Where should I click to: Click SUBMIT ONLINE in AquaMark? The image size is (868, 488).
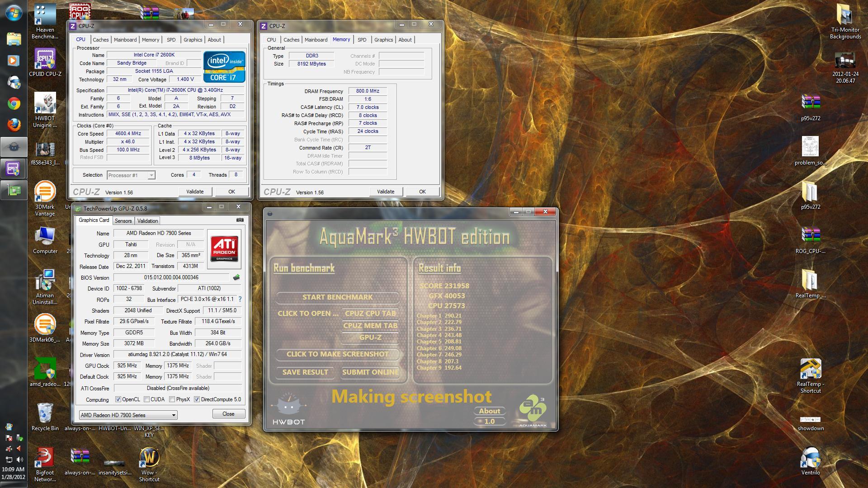370,372
